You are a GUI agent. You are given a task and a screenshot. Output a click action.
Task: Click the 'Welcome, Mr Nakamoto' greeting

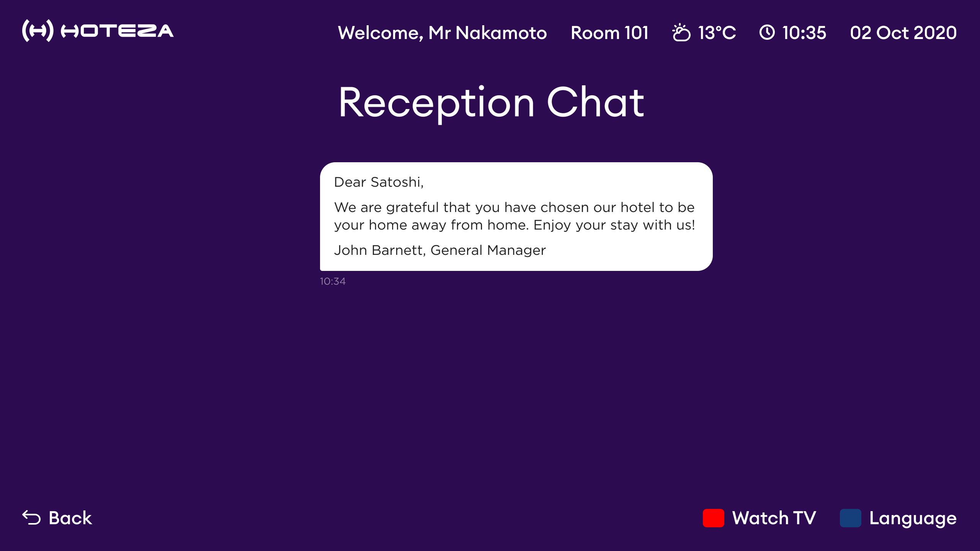(x=443, y=33)
